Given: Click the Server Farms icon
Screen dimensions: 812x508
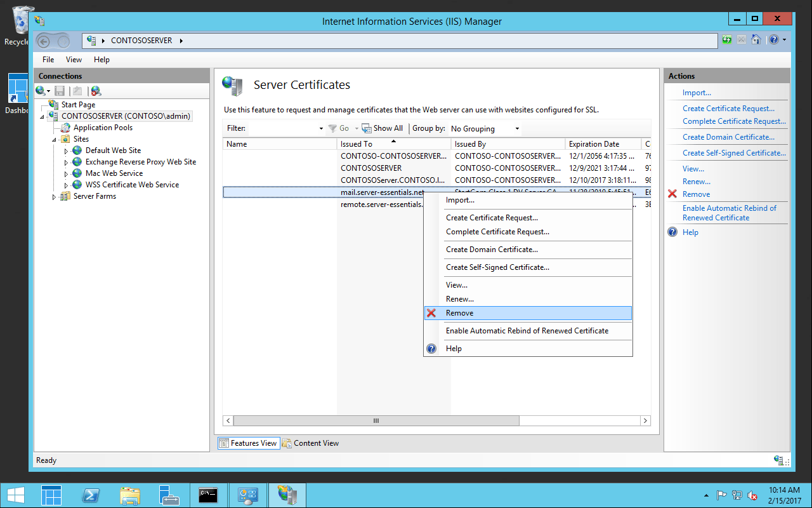Looking at the screenshot, I should 65,196.
